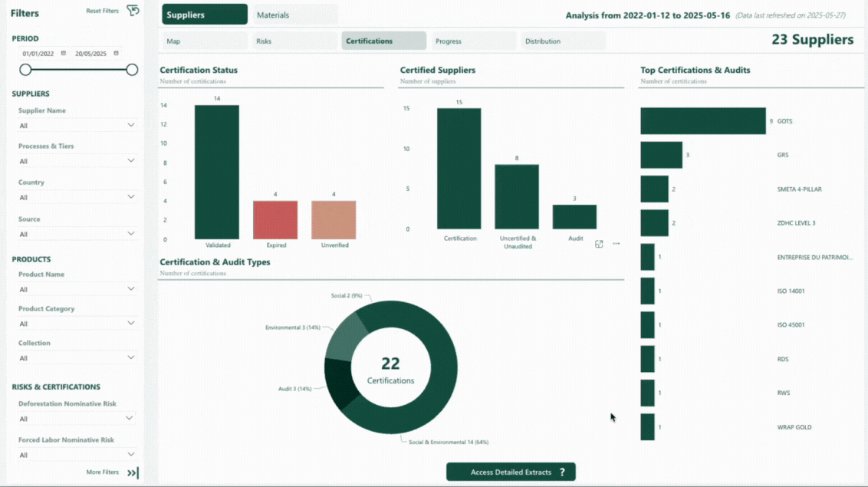Image resolution: width=868 pixels, height=487 pixels.
Task: Click the More Filters double-arrow icon
Action: pos(133,472)
